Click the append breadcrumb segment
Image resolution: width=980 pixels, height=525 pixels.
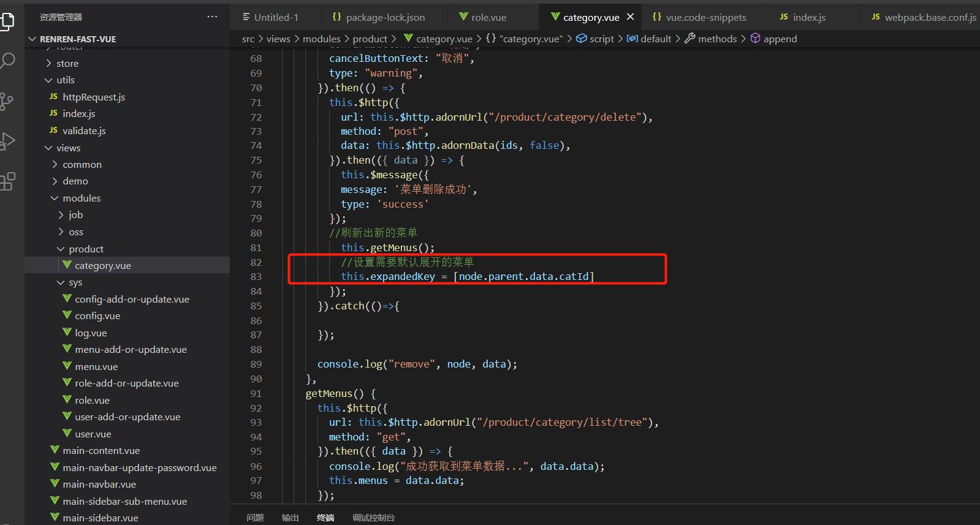click(774, 39)
